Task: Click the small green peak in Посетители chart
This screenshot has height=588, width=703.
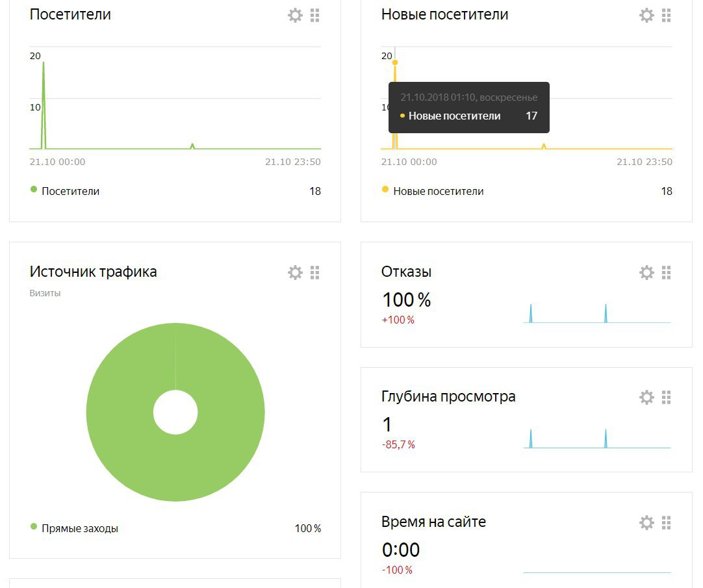Action: click(192, 146)
